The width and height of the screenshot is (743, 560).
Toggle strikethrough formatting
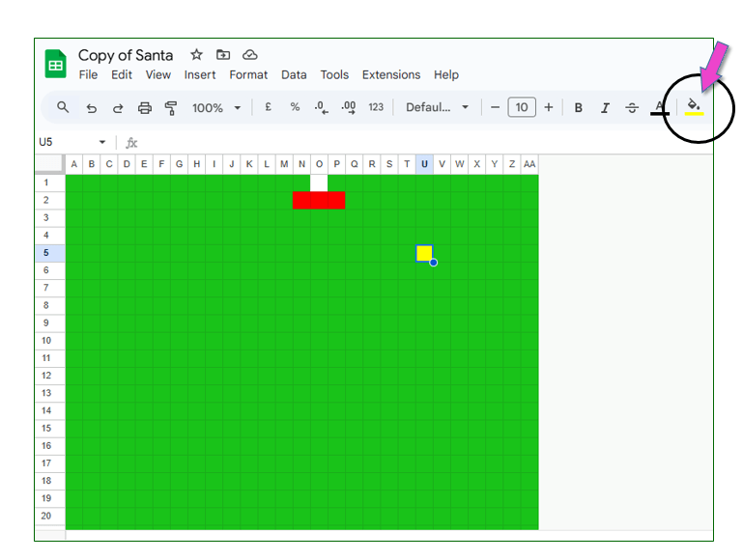(x=632, y=108)
